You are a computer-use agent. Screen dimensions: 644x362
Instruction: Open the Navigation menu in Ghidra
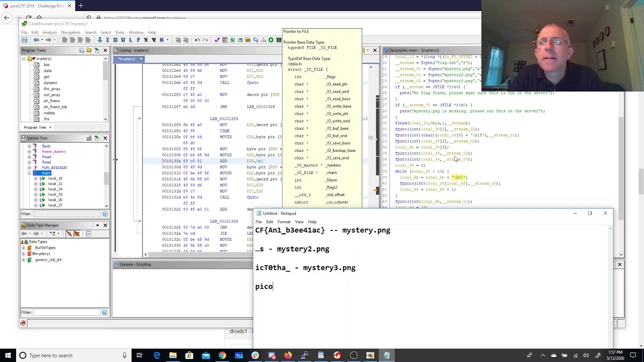pyautogui.click(x=70, y=33)
